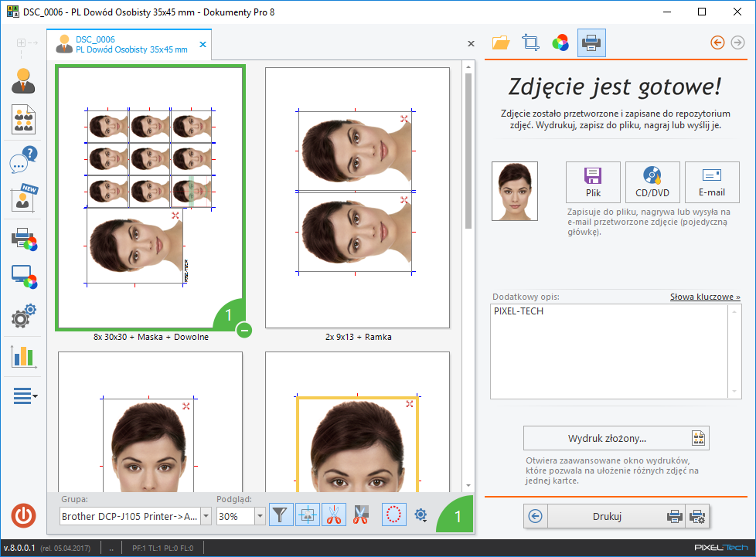Open the crop tool step

click(x=530, y=42)
